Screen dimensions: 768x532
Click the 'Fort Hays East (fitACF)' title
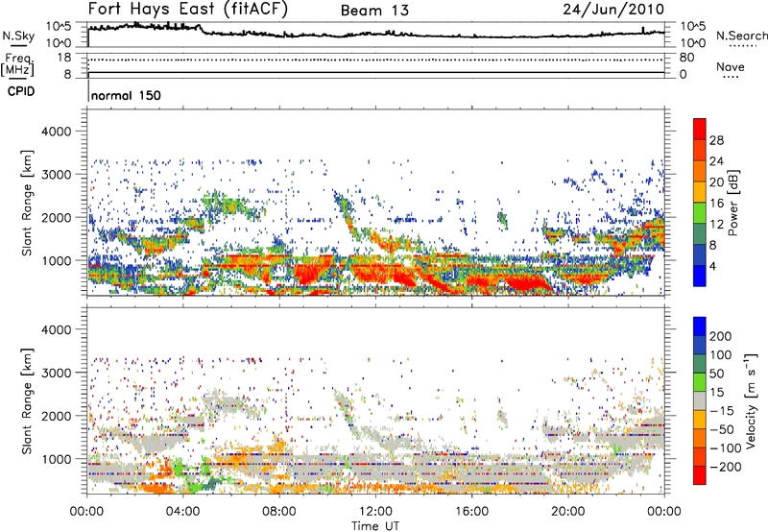(x=188, y=9)
